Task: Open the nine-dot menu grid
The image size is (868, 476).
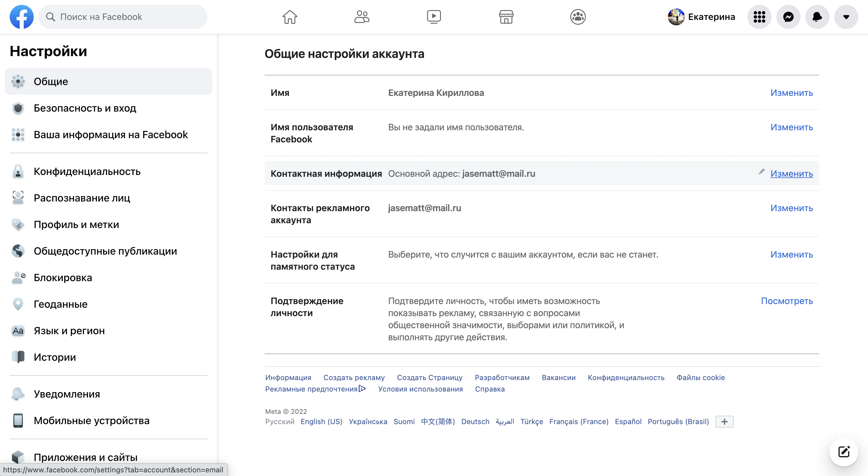Action: pos(759,17)
